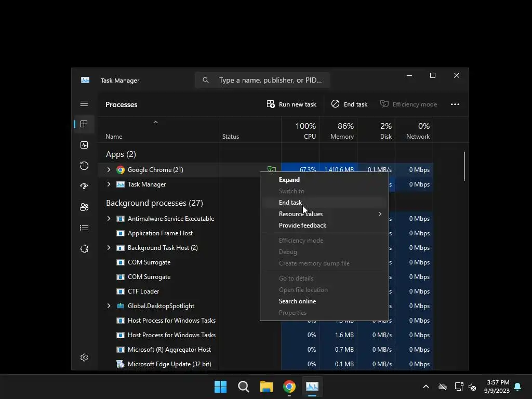Open the Task Manager hamburger navigation menu
This screenshot has width=532, height=399.
pyautogui.click(x=84, y=103)
